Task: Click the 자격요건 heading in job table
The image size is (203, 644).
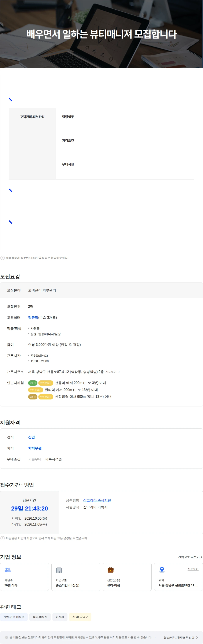Action: (x=68, y=140)
